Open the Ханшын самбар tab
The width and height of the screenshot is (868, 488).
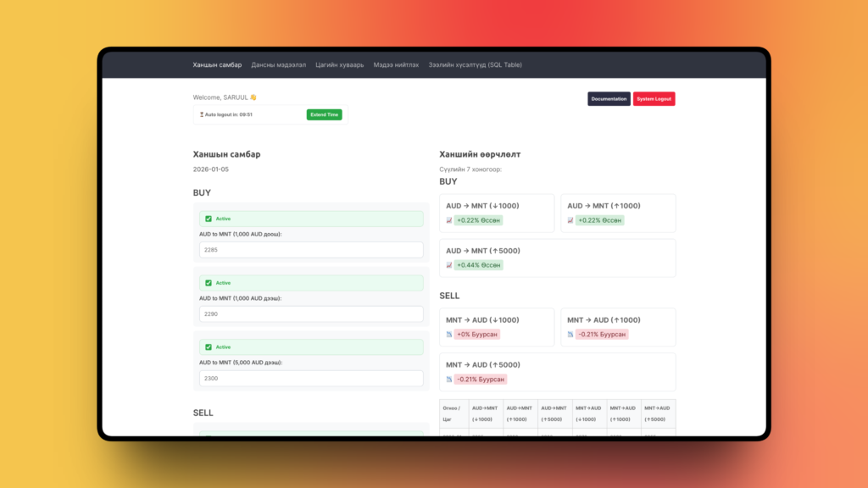click(x=217, y=65)
